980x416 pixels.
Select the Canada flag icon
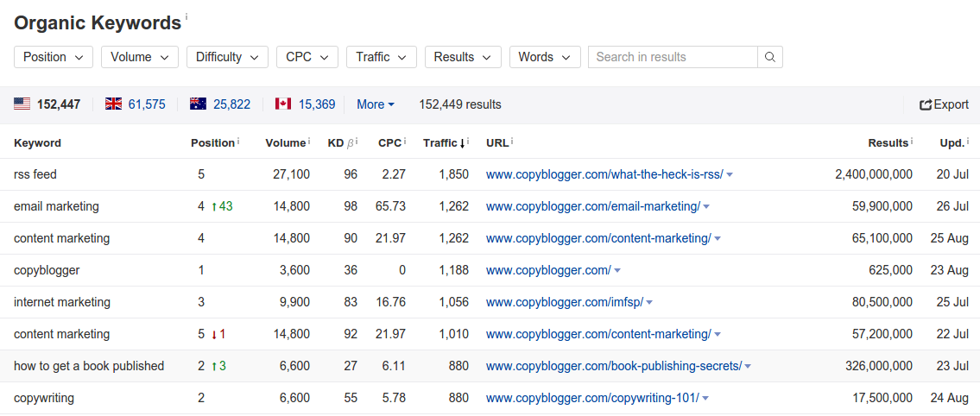tap(283, 104)
